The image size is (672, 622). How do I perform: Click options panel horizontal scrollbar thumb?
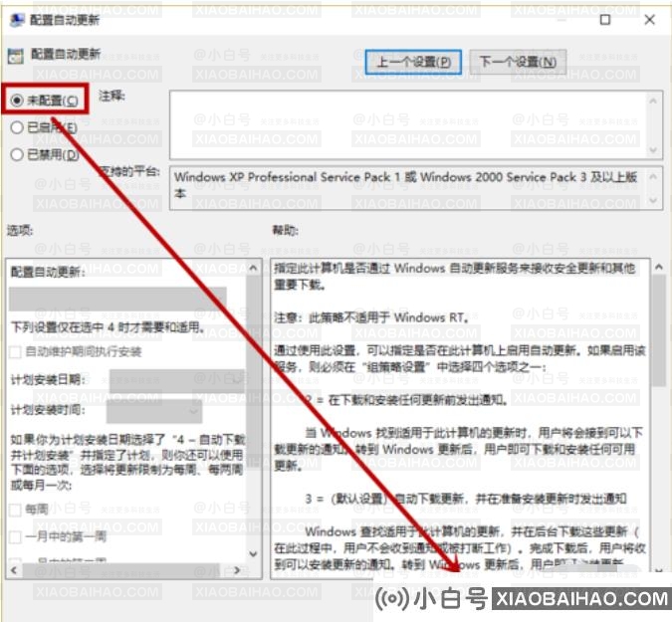point(120,570)
